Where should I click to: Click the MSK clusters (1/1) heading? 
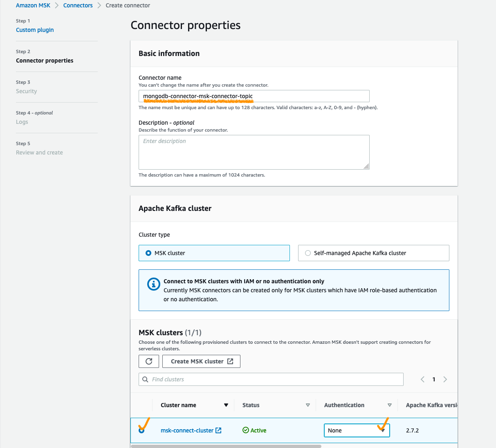pyautogui.click(x=170, y=332)
